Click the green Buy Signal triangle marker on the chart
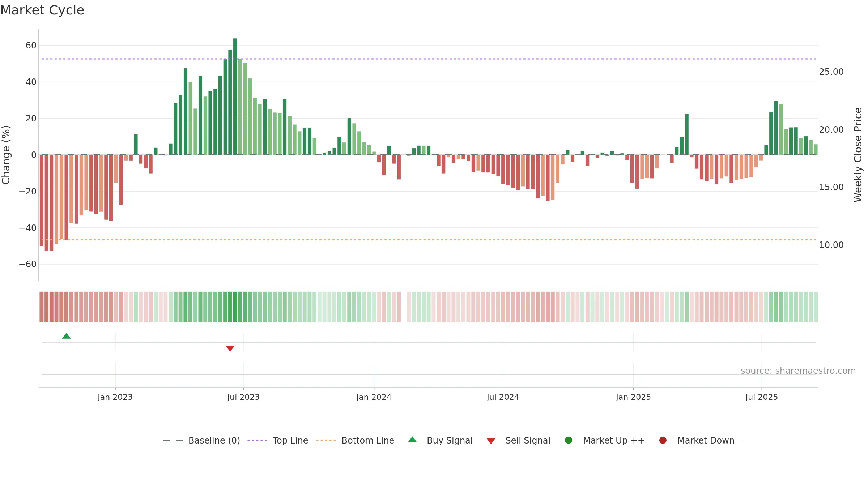This screenshot has width=868, height=488. coord(66,336)
